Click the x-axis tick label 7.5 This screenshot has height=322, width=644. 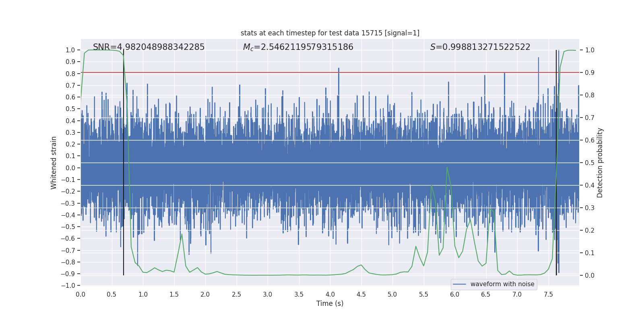click(548, 294)
